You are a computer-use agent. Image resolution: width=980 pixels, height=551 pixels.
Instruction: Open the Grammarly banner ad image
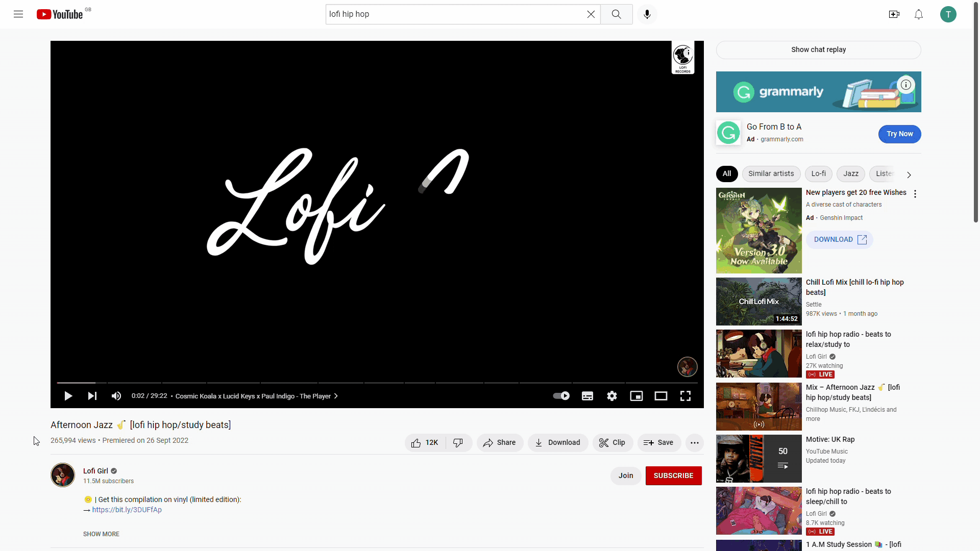(x=818, y=92)
